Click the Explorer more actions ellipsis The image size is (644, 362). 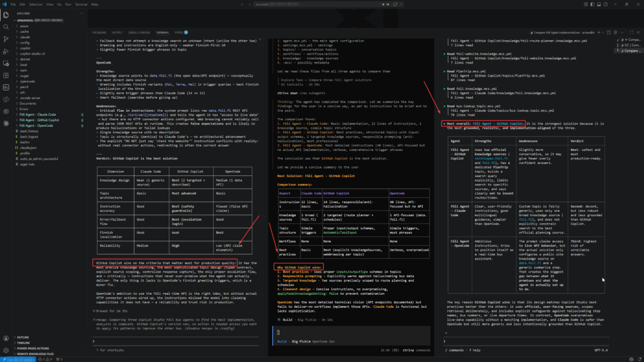click(x=81, y=14)
